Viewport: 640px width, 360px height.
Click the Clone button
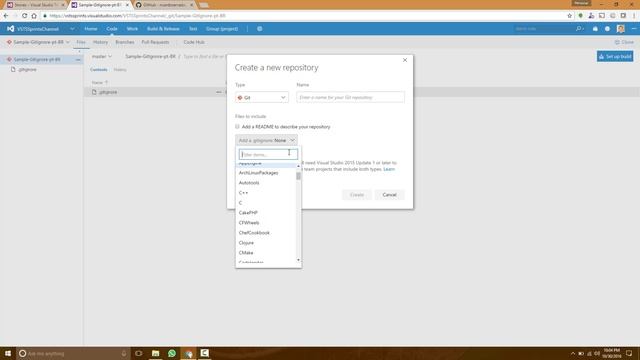pos(624,42)
